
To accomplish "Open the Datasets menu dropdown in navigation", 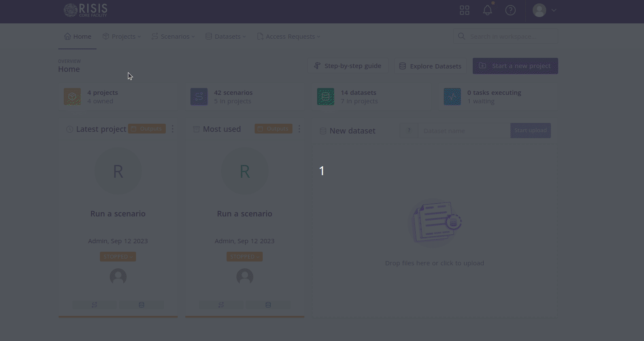I will tap(226, 36).
